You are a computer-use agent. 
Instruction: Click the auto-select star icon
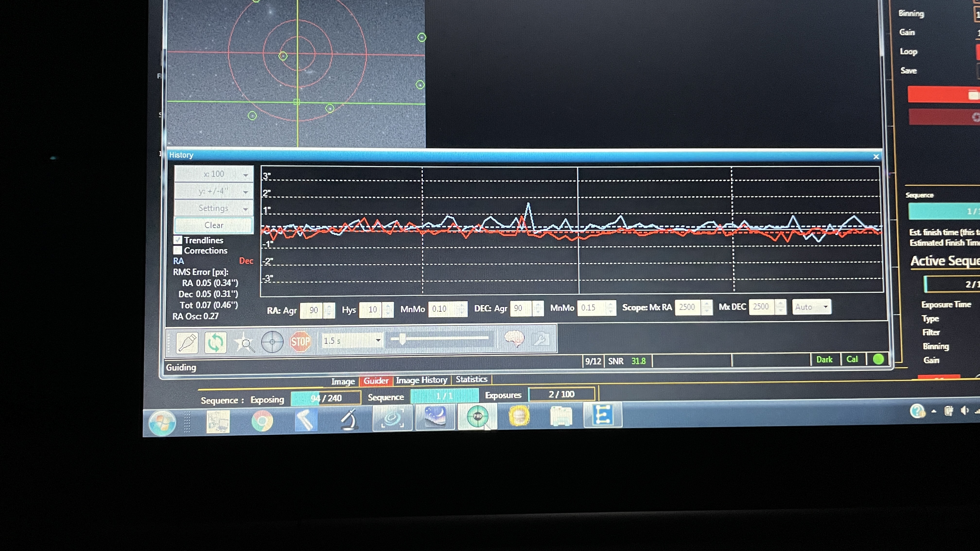244,342
